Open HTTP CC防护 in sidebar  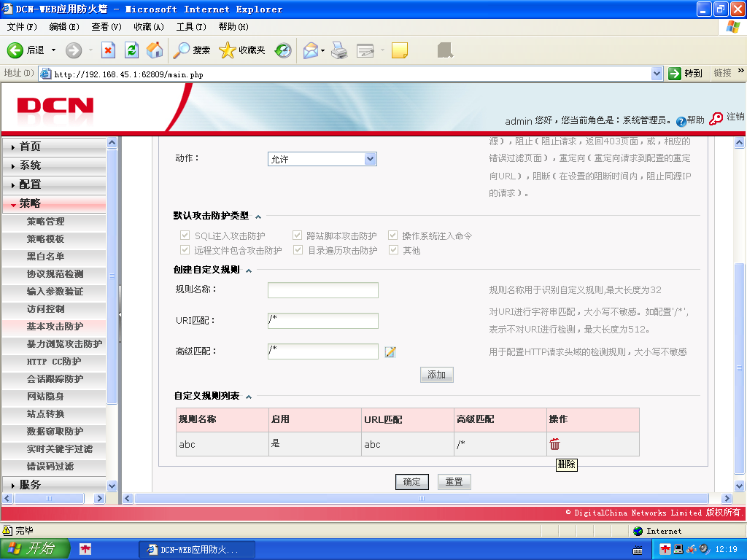click(54, 362)
